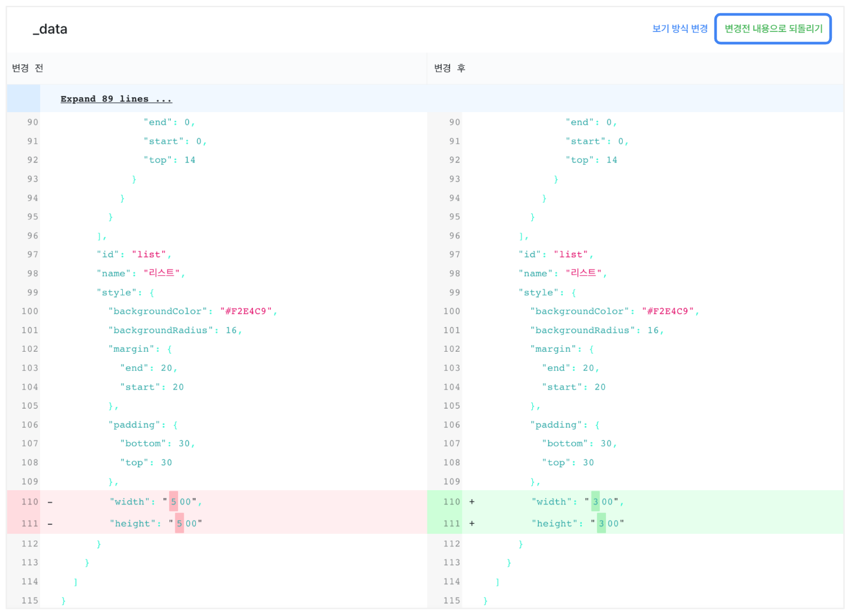Viewport: 851px width, 616px height.
Task: Click the '변경 후' column header
Action: tap(449, 68)
